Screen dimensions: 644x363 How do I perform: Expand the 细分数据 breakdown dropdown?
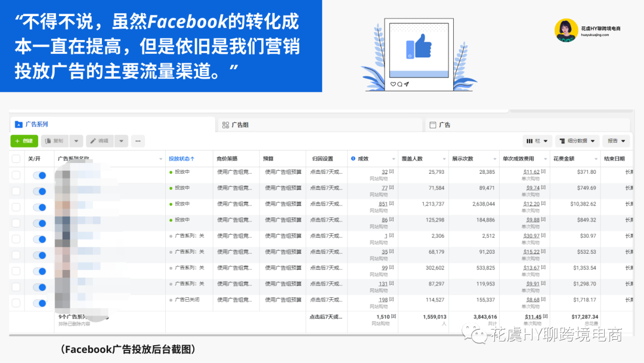[x=577, y=141]
